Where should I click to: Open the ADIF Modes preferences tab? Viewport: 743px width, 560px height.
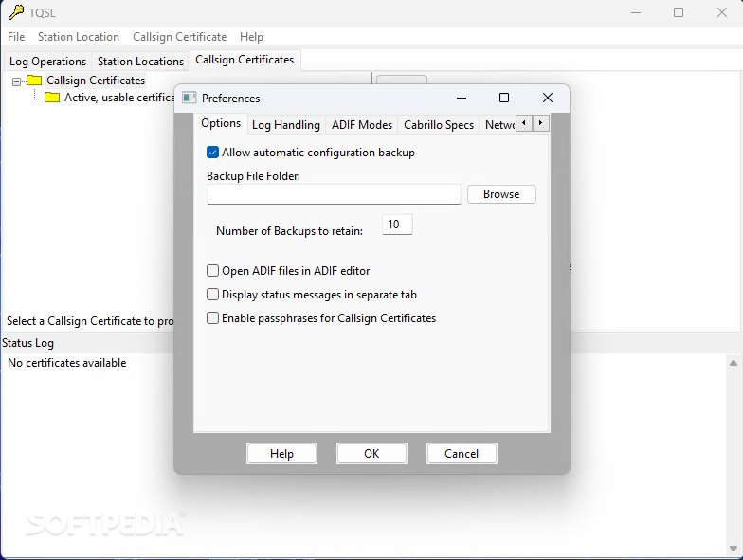pyautogui.click(x=362, y=125)
